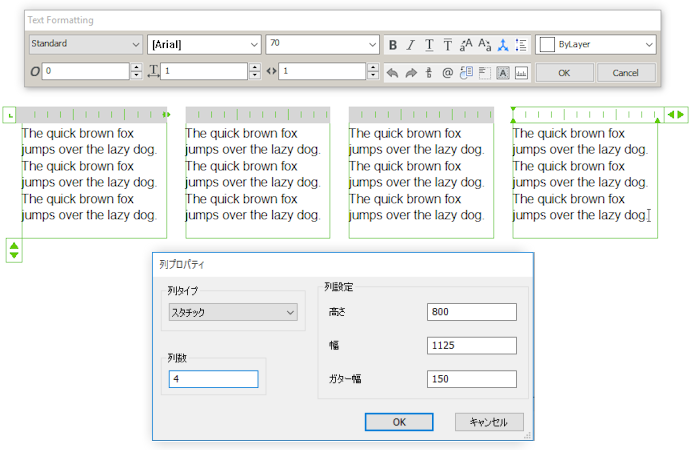691x450 pixels.
Task: Toggle bold formatting in Text Formatting toolbar
Action: [393, 45]
